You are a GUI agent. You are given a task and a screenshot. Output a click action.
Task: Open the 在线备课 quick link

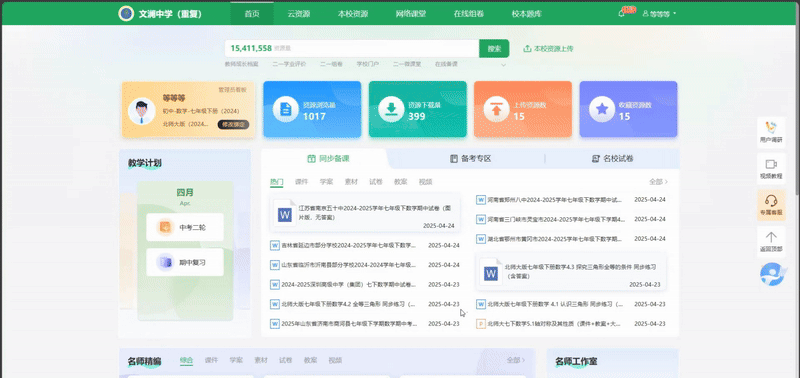pos(446,64)
